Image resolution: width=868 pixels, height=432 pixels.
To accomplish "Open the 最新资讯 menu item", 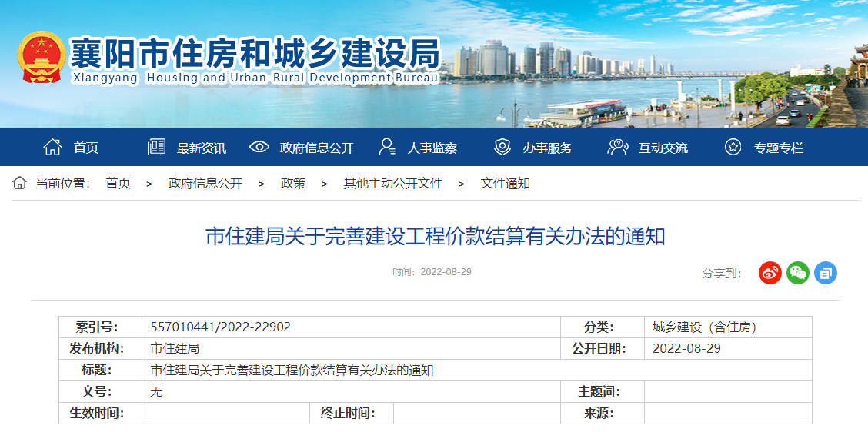I will point(202,148).
